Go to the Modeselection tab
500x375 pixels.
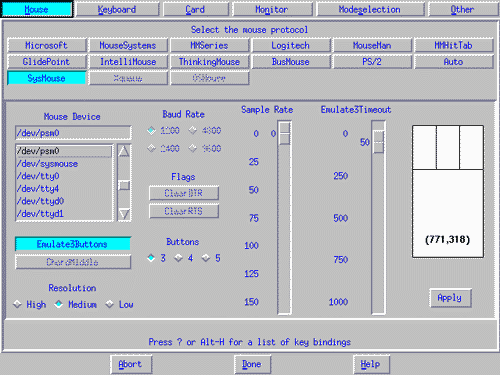(370, 9)
